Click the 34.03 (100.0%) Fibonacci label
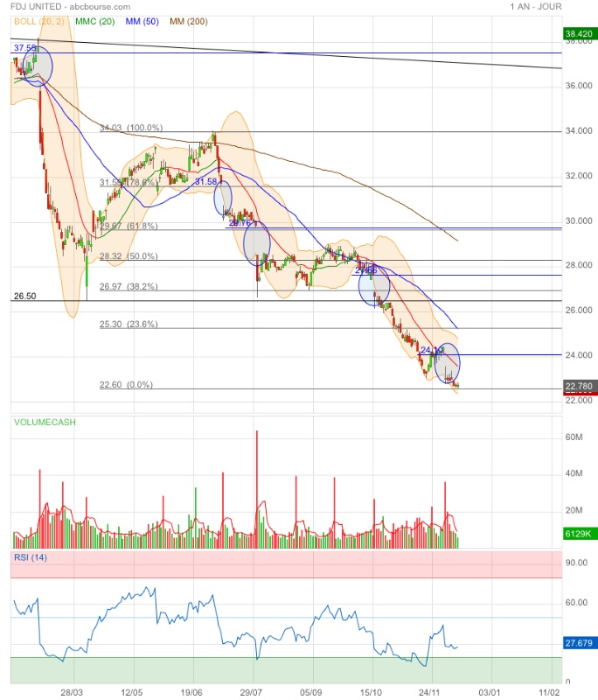 click(x=131, y=128)
